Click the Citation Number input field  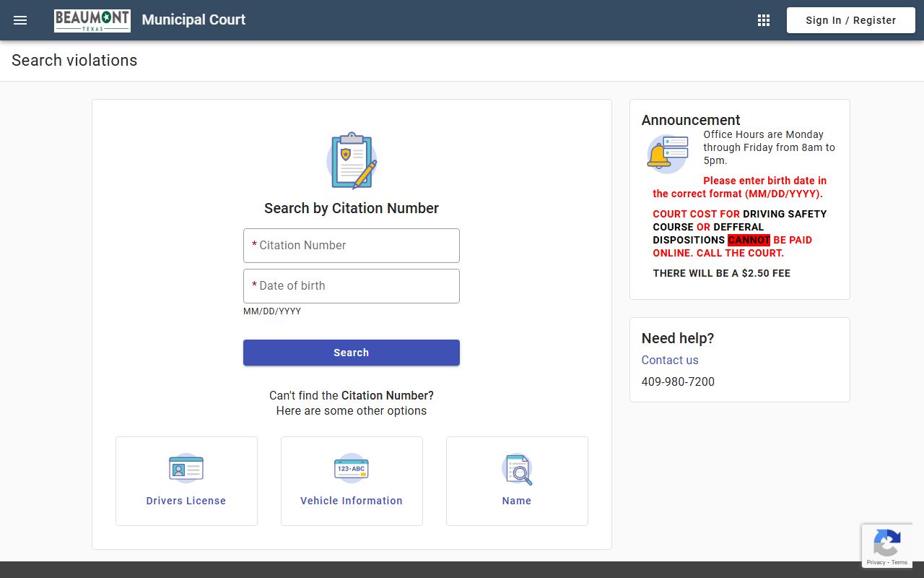point(352,246)
